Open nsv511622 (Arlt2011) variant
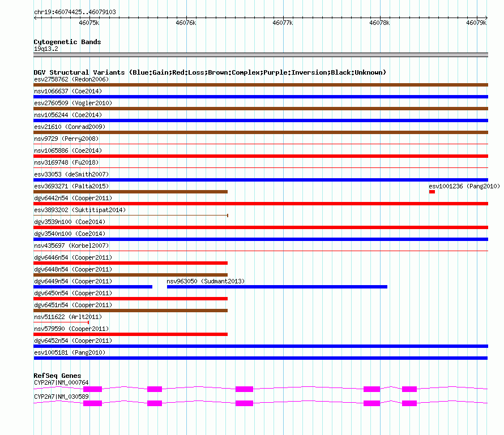The width and height of the screenshot is (504, 435). [x=61, y=322]
